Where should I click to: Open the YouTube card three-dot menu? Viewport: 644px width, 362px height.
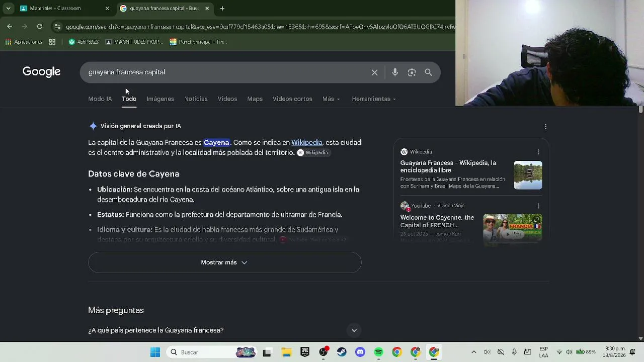tap(538, 206)
